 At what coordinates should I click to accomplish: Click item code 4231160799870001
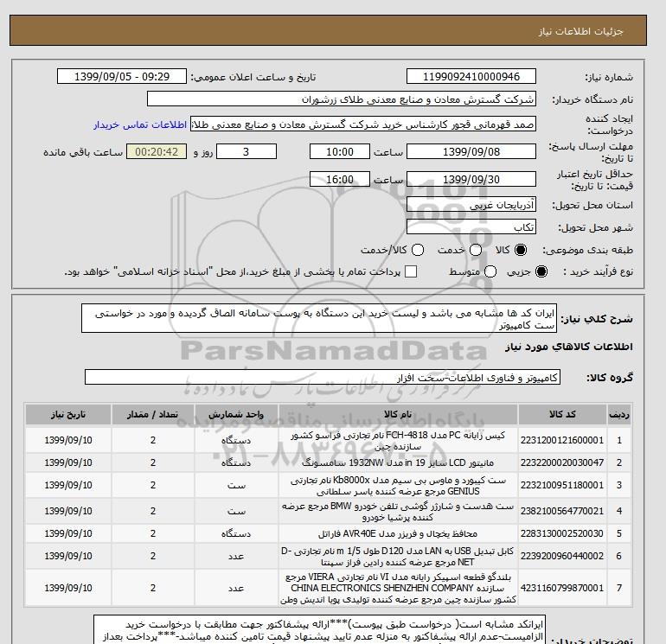(562, 588)
